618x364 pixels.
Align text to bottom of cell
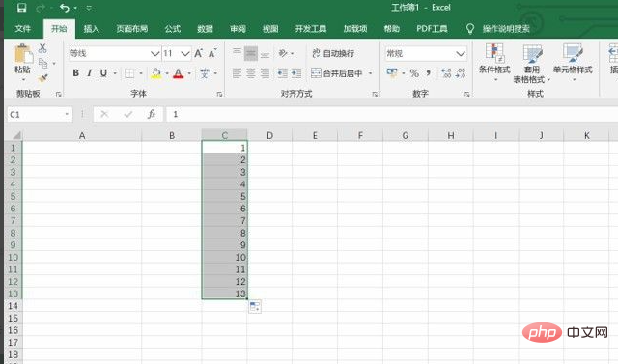tap(265, 53)
